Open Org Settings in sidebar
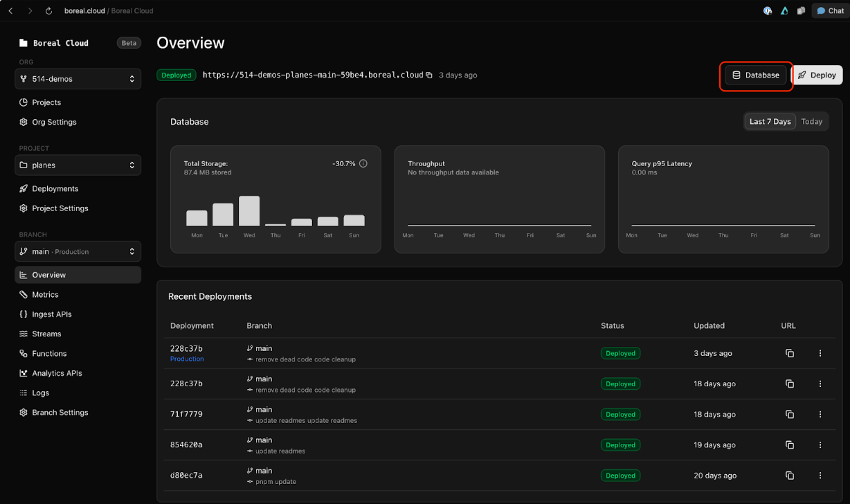 [54, 122]
